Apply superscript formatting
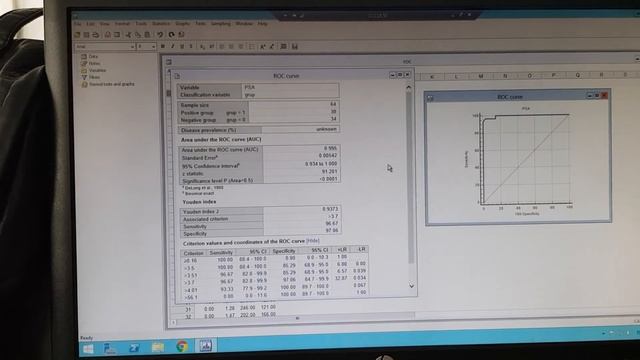 (x=211, y=47)
